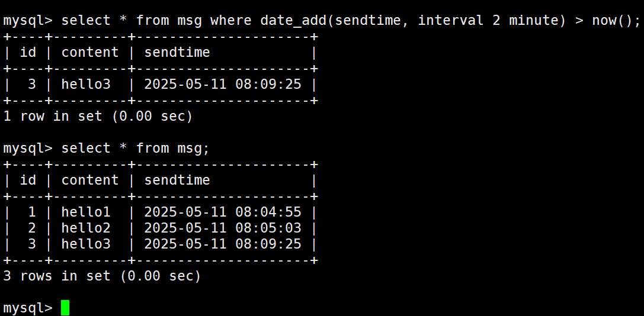
Task: Click 'hello3' in the first result table
Action: click(86, 84)
